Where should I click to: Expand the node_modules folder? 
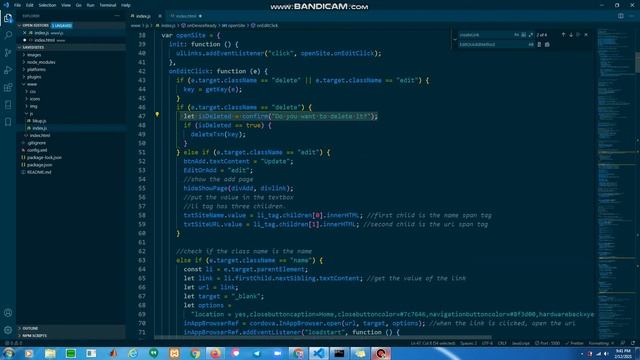click(x=41, y=62)
